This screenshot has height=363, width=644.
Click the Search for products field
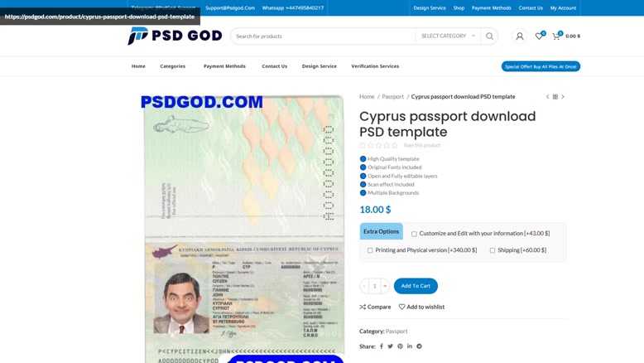pyautogui.click(x=323, y=36)
